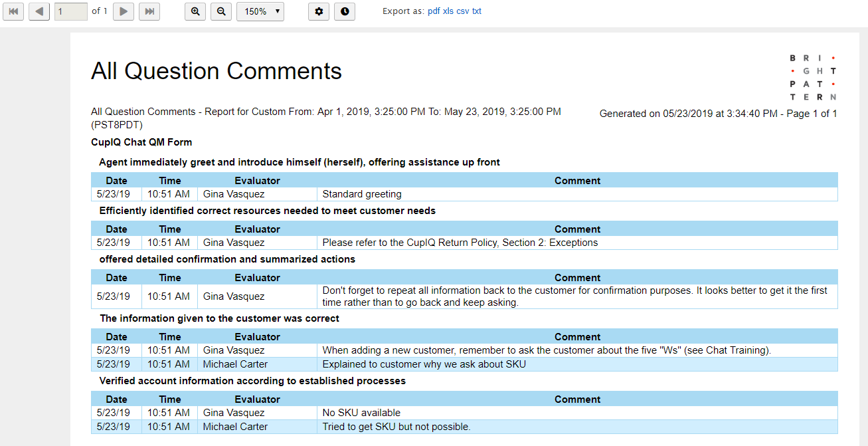
Task: Zoom in the report
Action: click(195, 11)
